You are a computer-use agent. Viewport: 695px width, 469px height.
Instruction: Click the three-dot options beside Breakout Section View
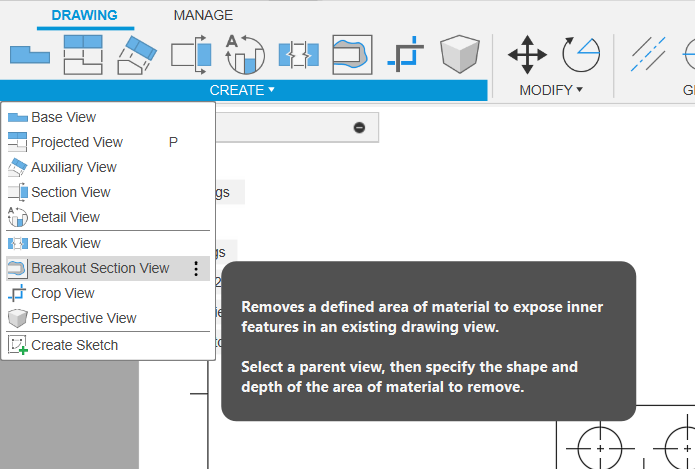coord(196,268)
